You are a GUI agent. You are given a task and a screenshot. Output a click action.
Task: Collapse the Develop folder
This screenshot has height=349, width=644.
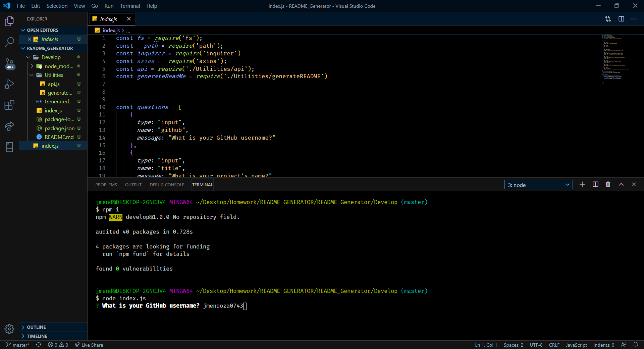point(53,57)
